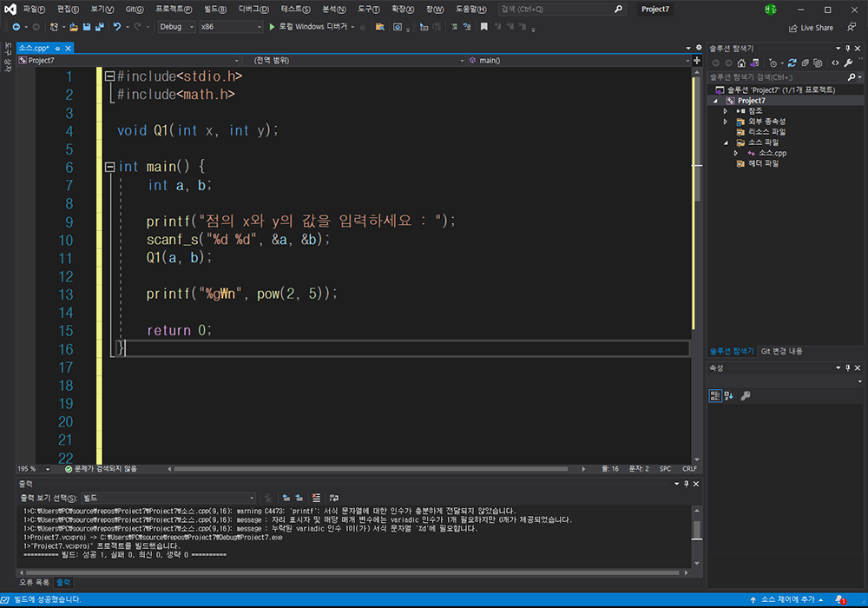
Task: Click the 로컬 Windows 디버거 button label
Action: [x=312, y=27]
